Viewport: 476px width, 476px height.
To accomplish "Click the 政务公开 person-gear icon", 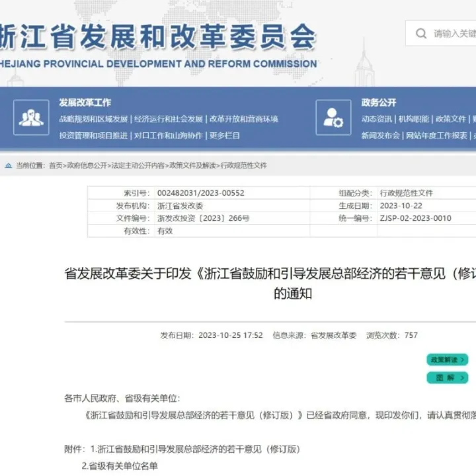I will tap(333, 117).
